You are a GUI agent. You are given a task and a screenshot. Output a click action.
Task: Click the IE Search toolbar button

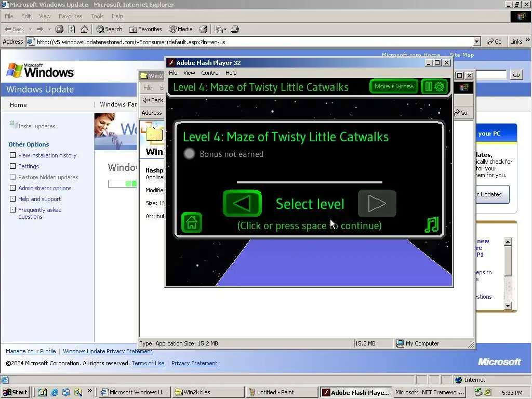point(109,29)
